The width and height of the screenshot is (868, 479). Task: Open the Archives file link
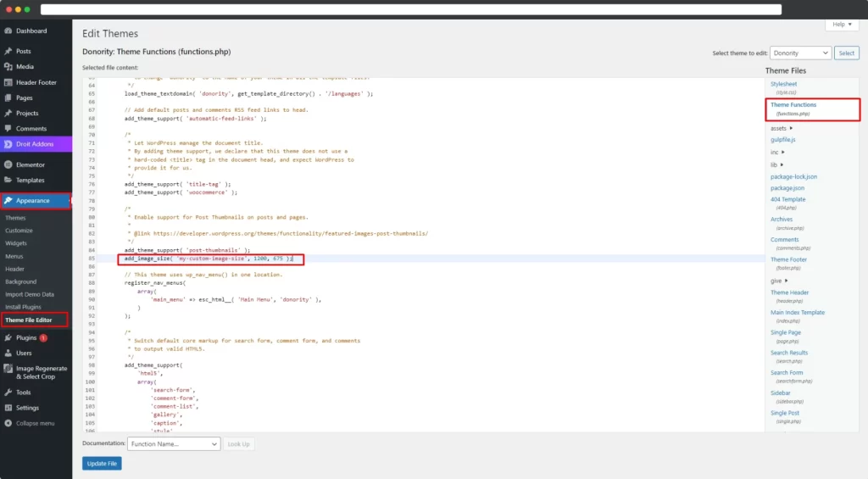point(782,220)
